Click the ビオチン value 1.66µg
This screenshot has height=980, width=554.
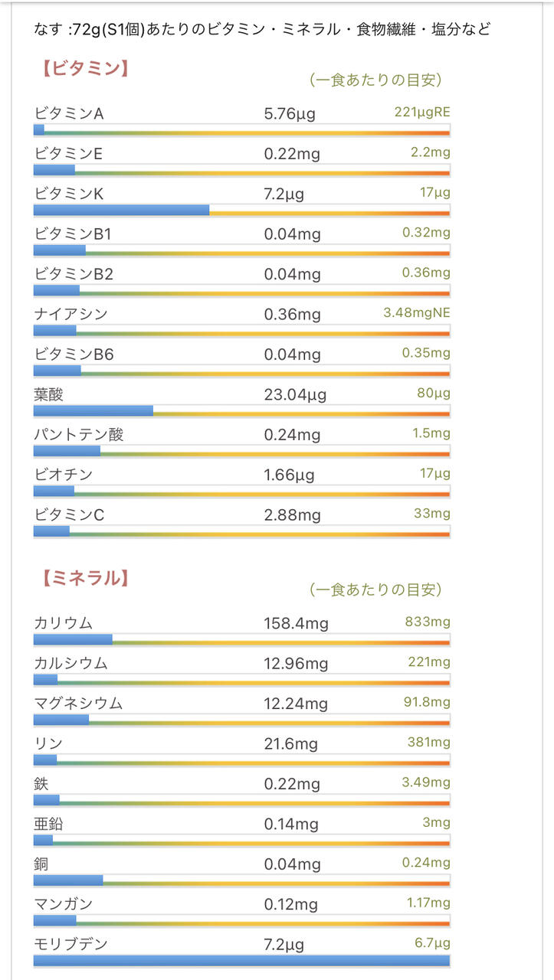point(289,475)
